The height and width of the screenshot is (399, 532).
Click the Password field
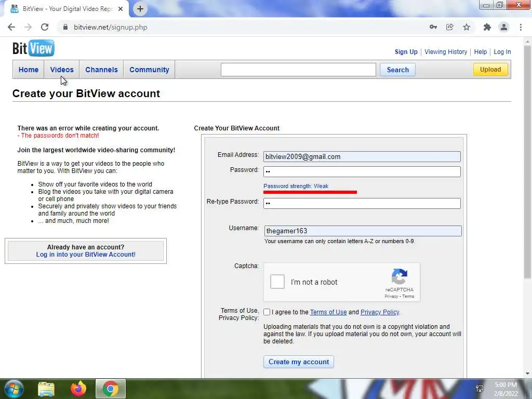362,171
